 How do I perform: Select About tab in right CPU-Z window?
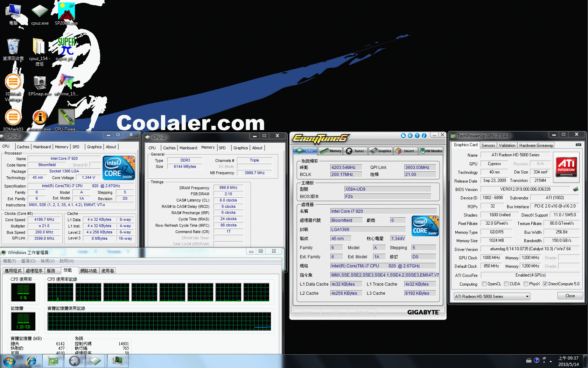coord(257,148)
